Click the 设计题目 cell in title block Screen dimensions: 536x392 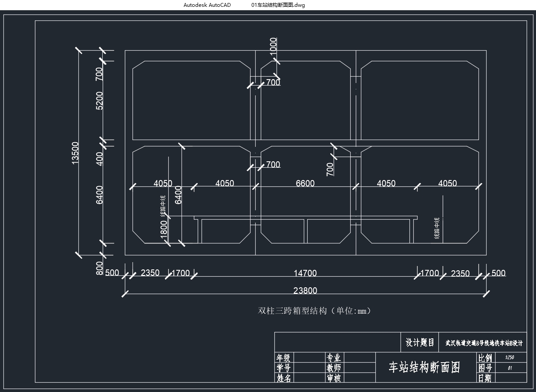[420, 343]
